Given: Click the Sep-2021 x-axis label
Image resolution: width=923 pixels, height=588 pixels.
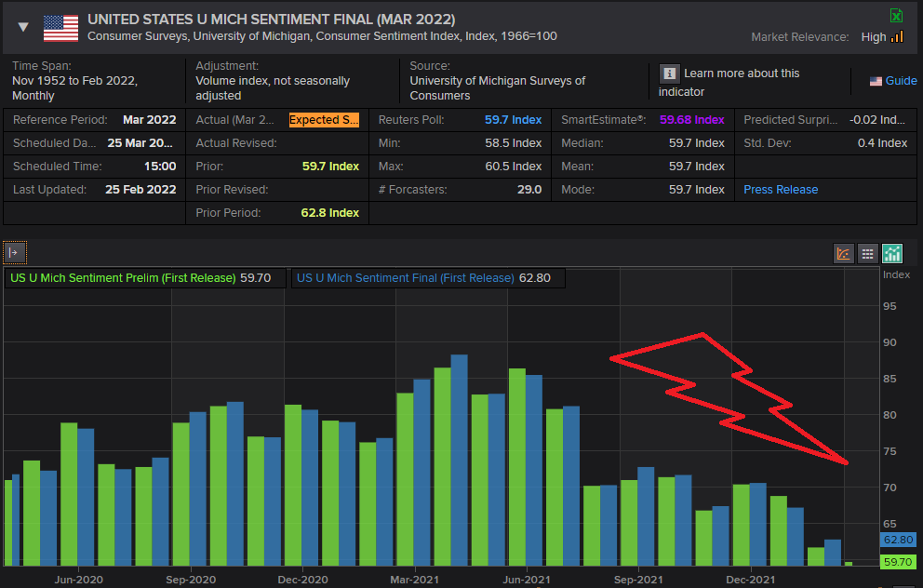Looking at the screenshot, I should (638, 580).
